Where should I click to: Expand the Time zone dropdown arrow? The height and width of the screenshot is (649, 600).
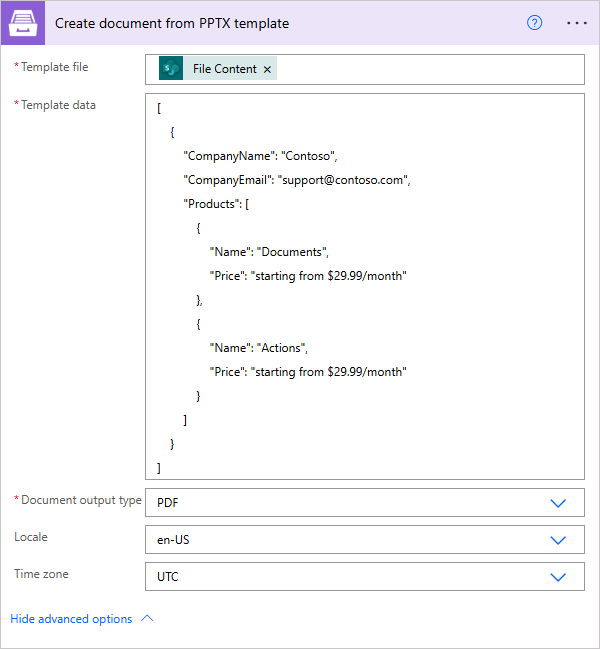558,577
